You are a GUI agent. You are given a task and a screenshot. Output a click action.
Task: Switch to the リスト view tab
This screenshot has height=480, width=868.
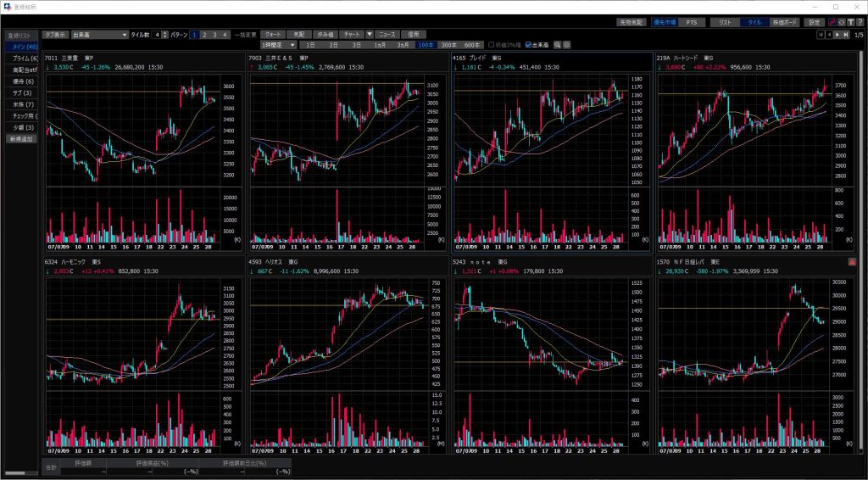point(725,22)
